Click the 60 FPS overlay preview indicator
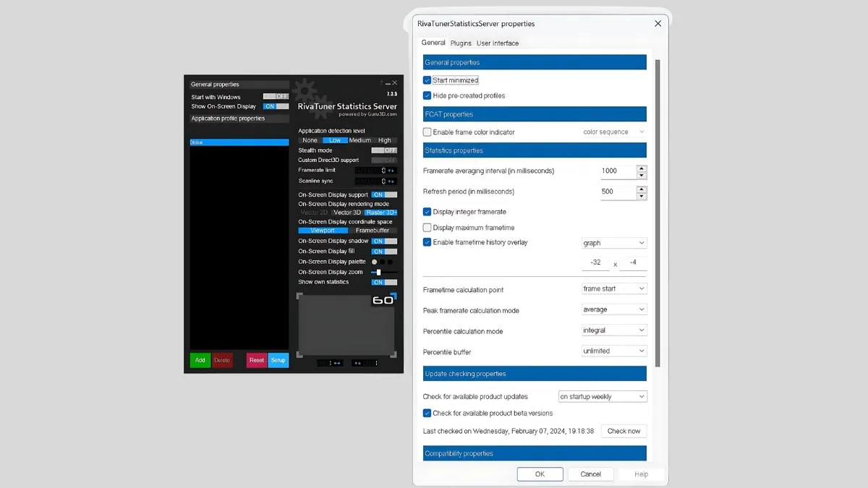This screenshot has height=488, width=868. pos(383,300)
